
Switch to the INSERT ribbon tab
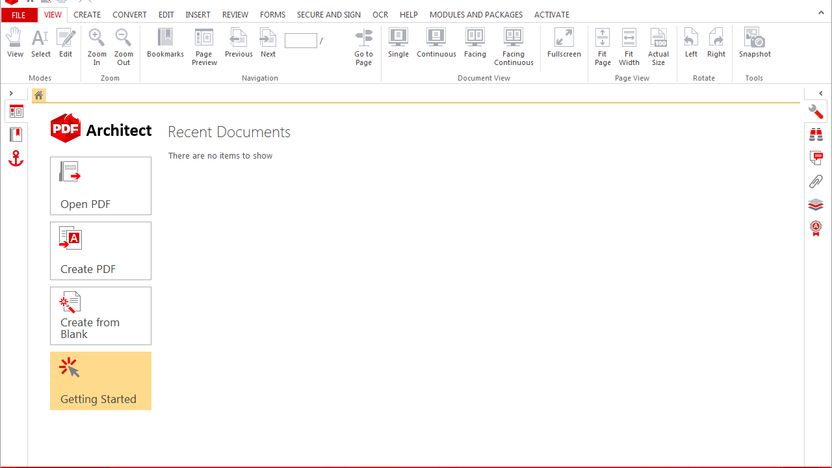point(198,15)
